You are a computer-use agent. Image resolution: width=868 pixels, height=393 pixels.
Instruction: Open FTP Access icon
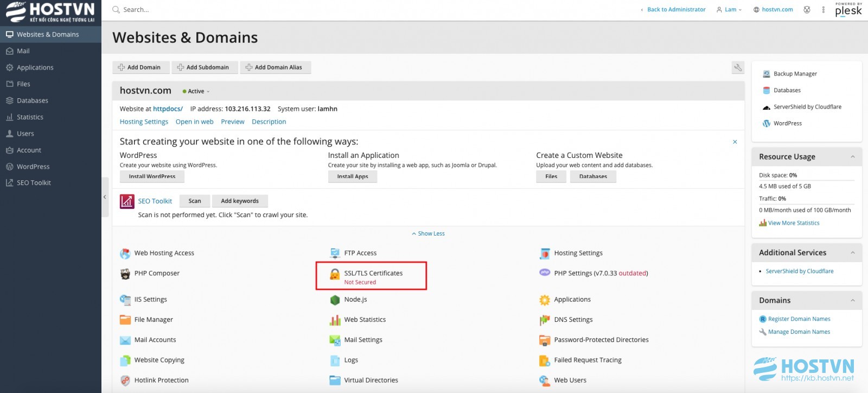335,253
